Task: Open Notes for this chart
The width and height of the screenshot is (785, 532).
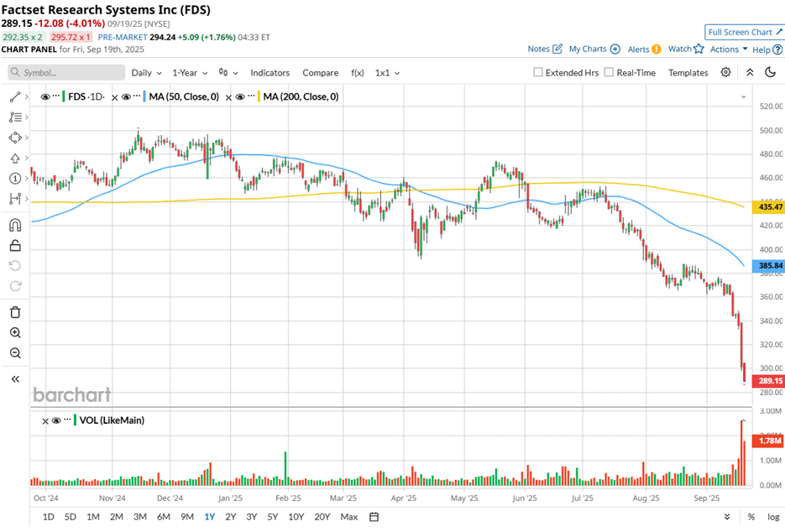Action: (545, 49)
